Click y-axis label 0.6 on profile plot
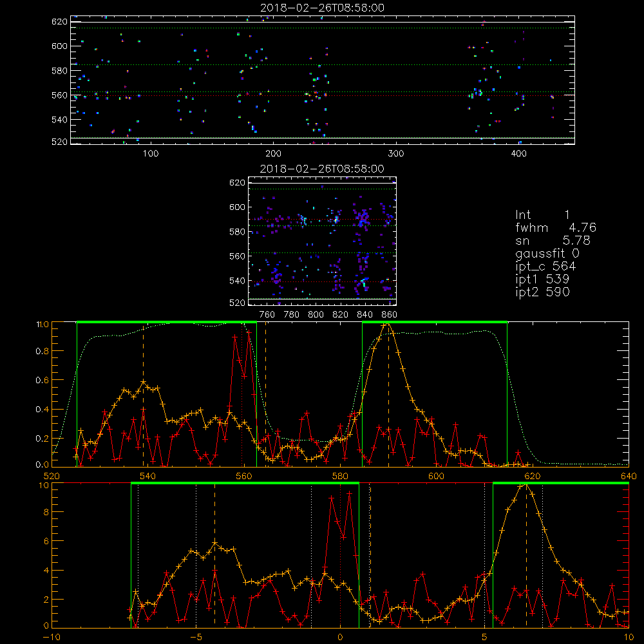 tap(43, 381)
